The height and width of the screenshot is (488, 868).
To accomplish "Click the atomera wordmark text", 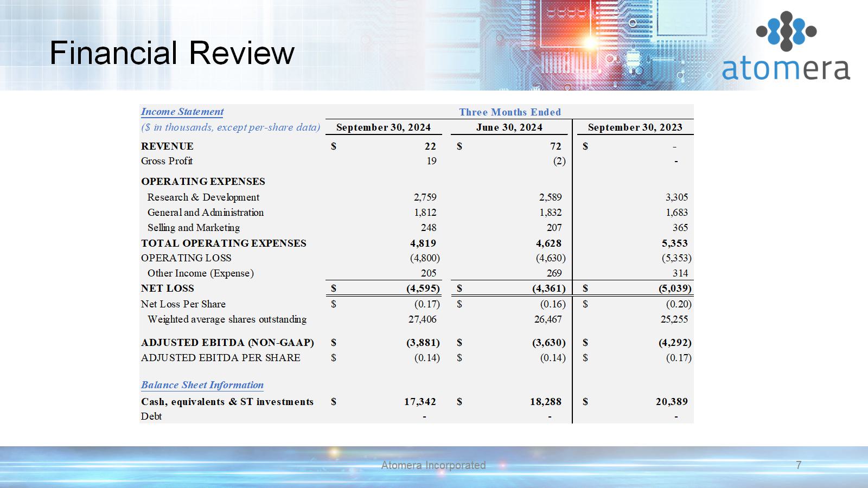I will click(x=786, y=69).
